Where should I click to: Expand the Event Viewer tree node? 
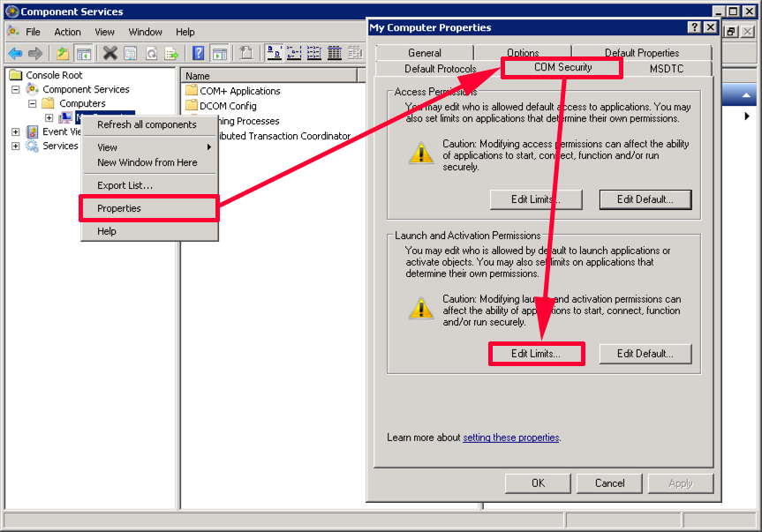(x=16, y=131)
